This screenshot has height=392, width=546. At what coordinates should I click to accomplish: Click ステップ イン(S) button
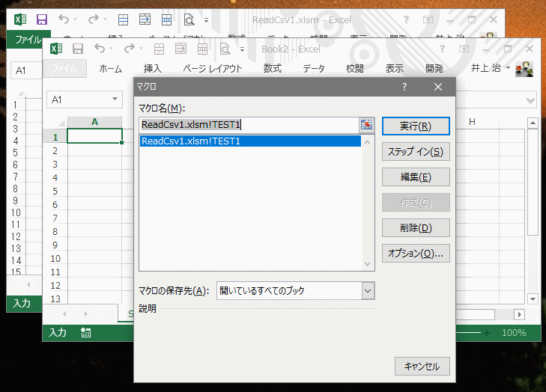click(x=416, y=152)
